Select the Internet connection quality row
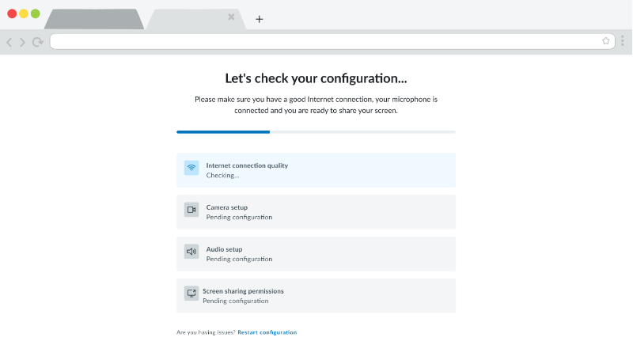 point(316,170)
